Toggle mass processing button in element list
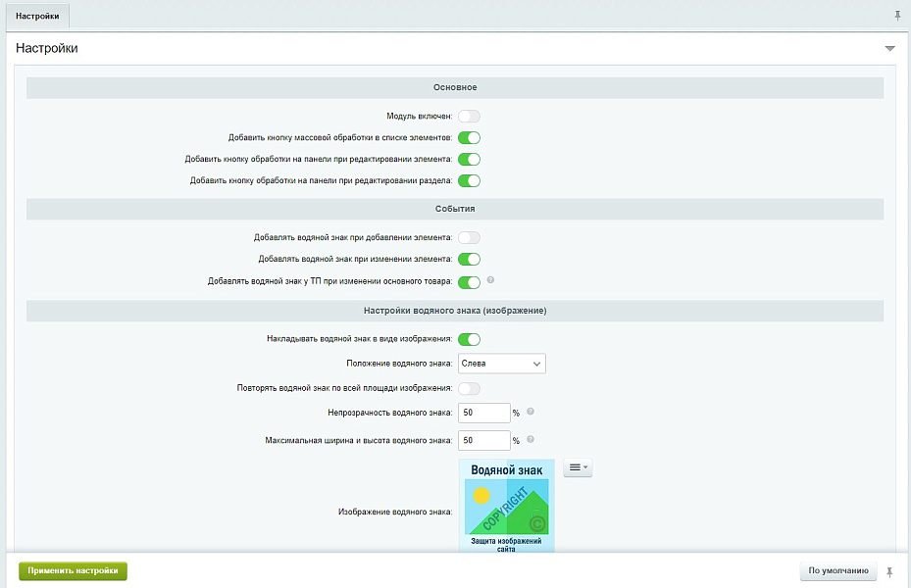The height and width of the screenshot is (588, 911). 469,138
